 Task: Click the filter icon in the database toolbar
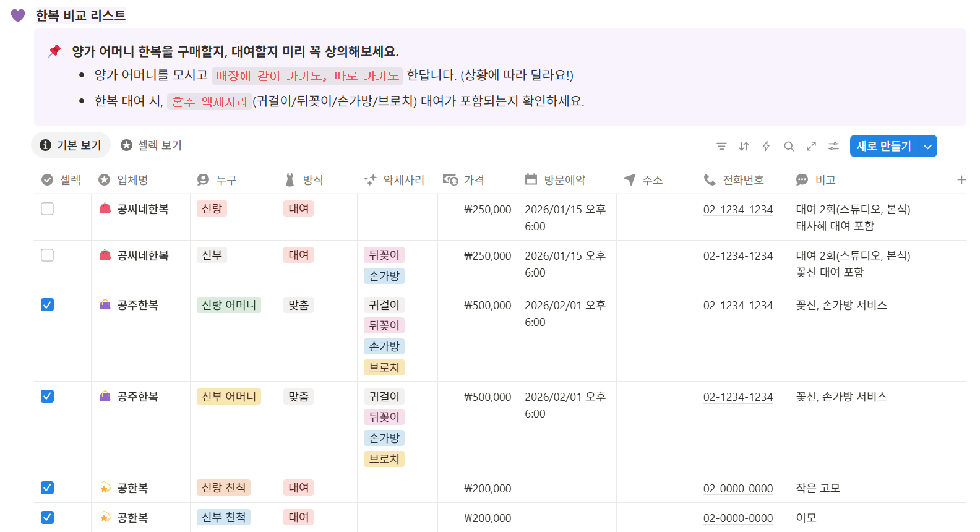[721, 147]
